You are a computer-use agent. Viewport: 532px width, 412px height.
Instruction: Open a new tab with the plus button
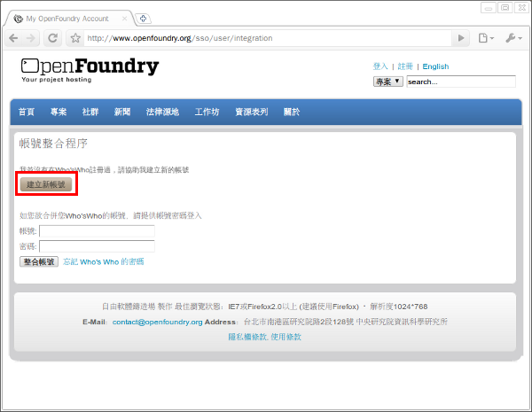tap(143, 19)
